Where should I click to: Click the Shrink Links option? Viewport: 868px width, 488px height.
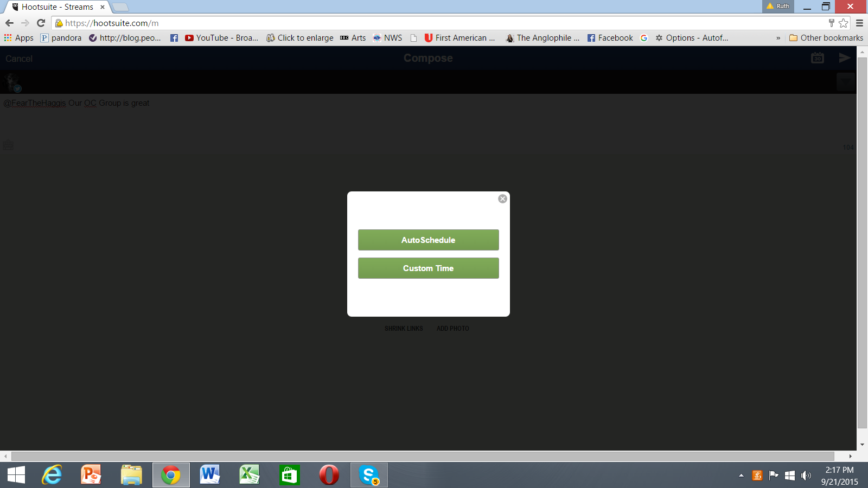(404, 329)
